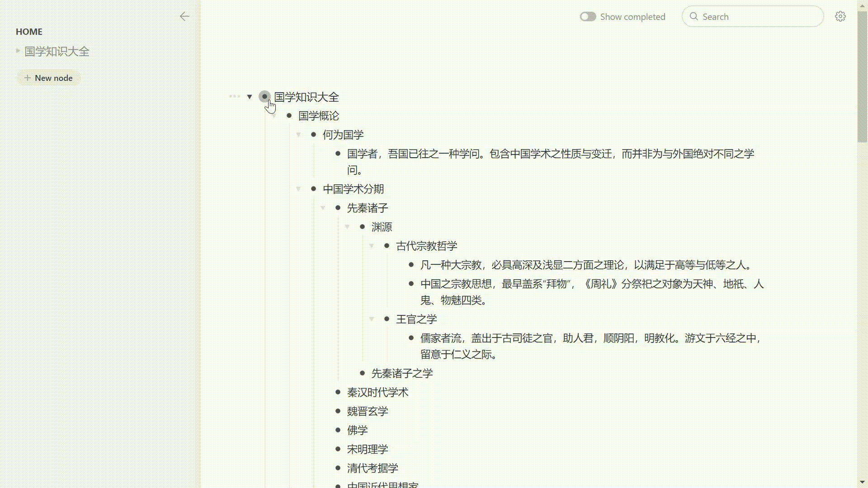Click the search magnifier icon
The width and height of the screenshot is (868, 488).
[x=694, y=16]
